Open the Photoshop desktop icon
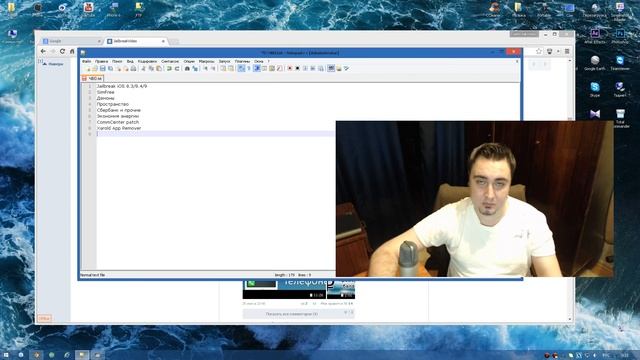This screenshot has height=360, width=640. 620,36
